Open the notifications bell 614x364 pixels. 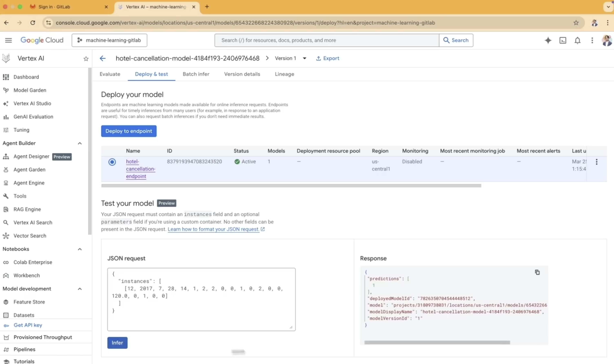click(x=577, y=40)
